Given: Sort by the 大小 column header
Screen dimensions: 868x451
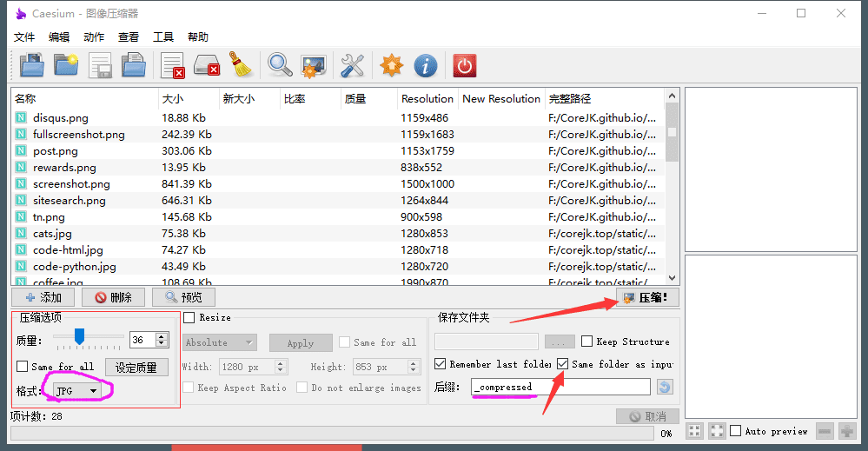Looking at the screenshot, I should point(189,98).
